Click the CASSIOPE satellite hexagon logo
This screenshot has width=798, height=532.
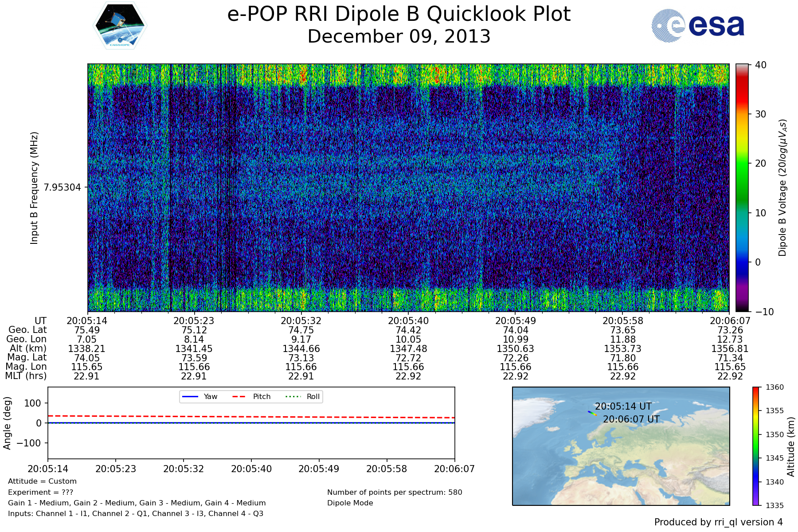(120, 26)
